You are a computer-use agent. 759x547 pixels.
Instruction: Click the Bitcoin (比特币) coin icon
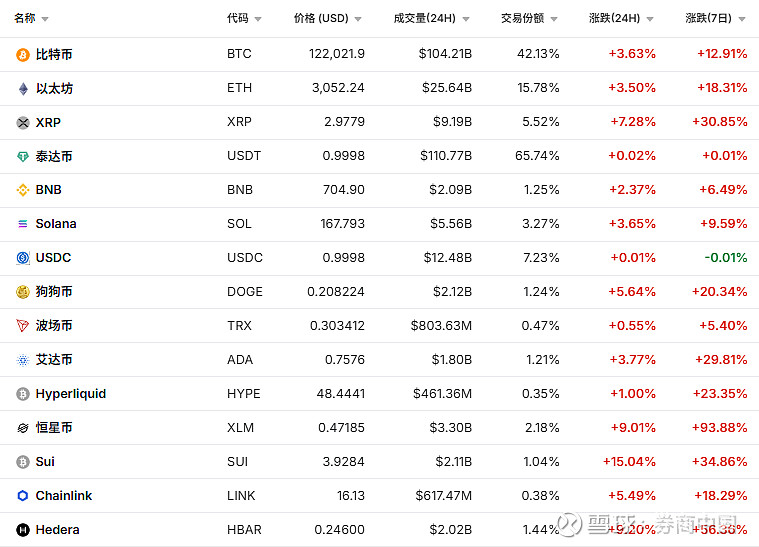click(x=23, y=54)
